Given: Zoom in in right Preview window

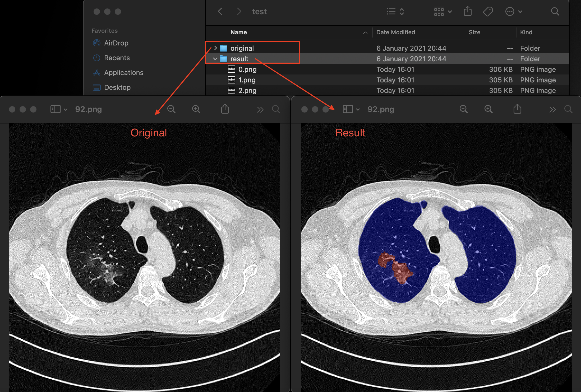Looking at the screenshot, I should [488, 109].
